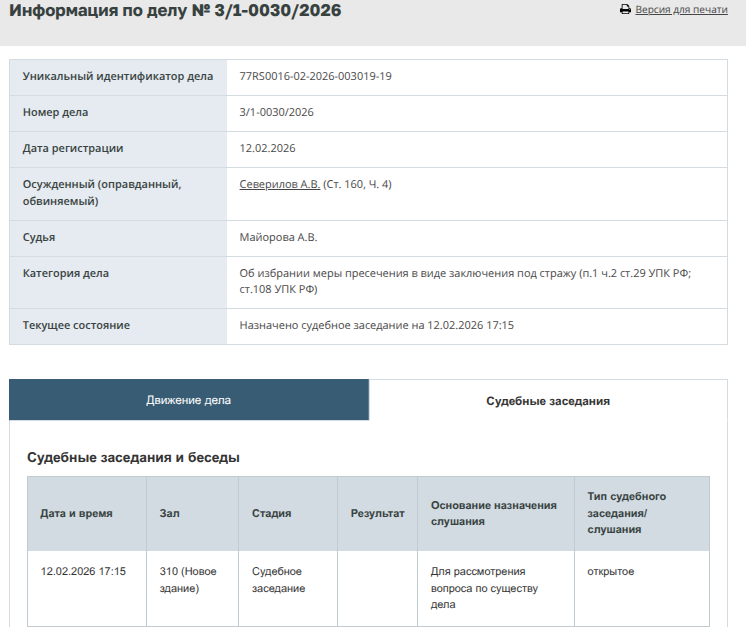Click the 'Основание назначения слушания' column header
Viewport: 746px width, 627px height.
(494, 513)
